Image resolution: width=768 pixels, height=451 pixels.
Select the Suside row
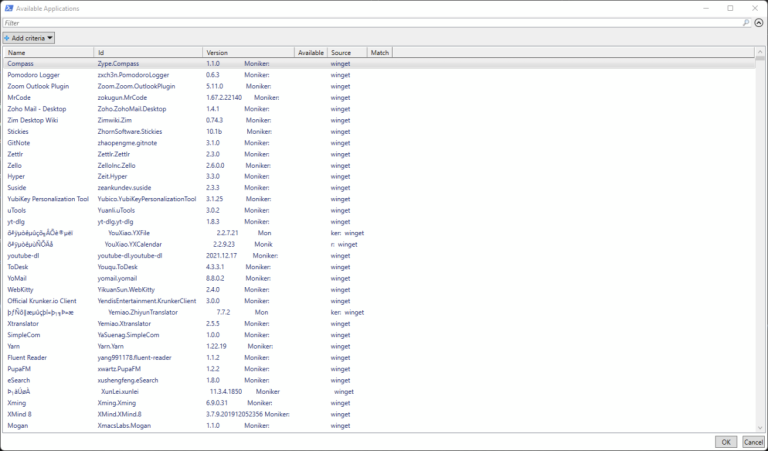(x=380, y=188)
